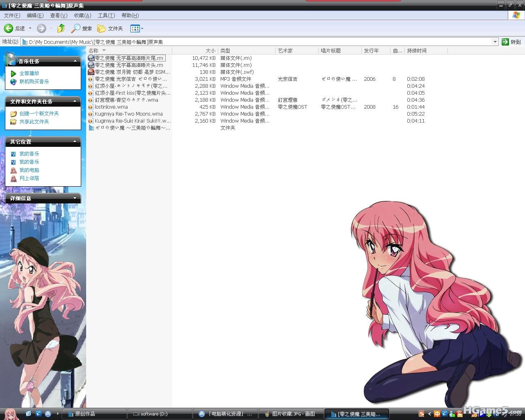Switch to 图片收藏.JPG - 画图 taskbar window
Viewport: 525px width, 420px height.
click(291, 414)
